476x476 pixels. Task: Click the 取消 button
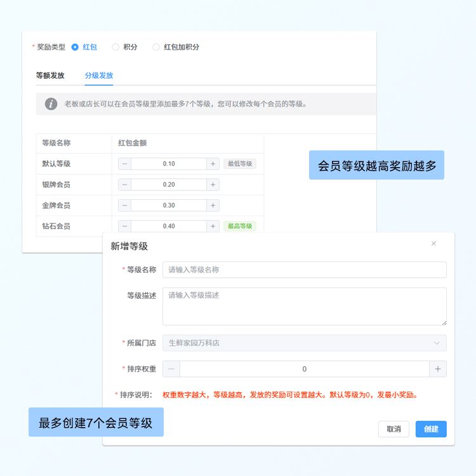click(x=393, y=429)
